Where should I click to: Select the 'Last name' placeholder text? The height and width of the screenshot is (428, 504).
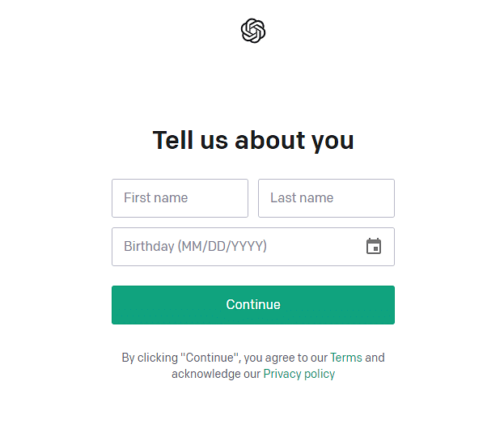(302, 197)
